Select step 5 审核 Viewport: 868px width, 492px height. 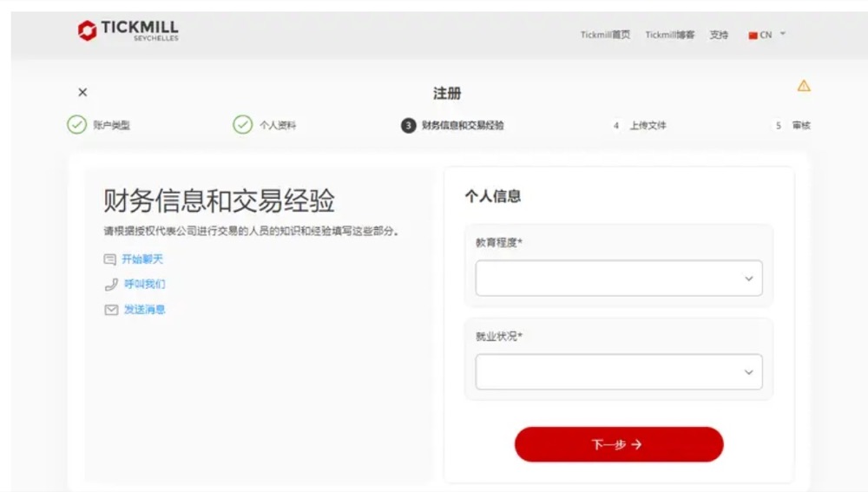coord(793,126)
